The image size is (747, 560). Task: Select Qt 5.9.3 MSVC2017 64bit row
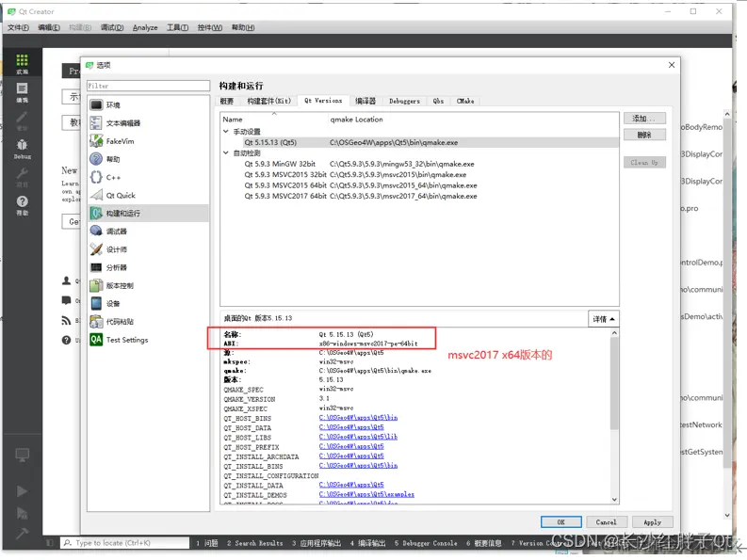(x=419, y=196)
